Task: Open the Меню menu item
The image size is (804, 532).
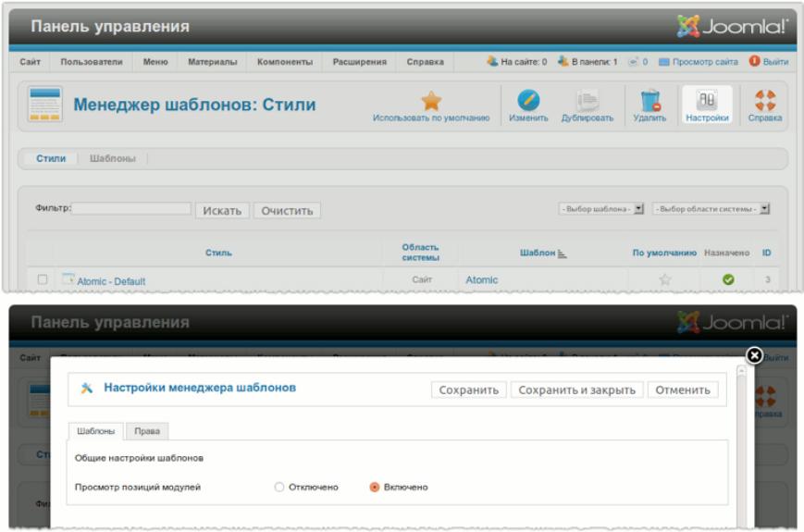Action: click(155, 62)
